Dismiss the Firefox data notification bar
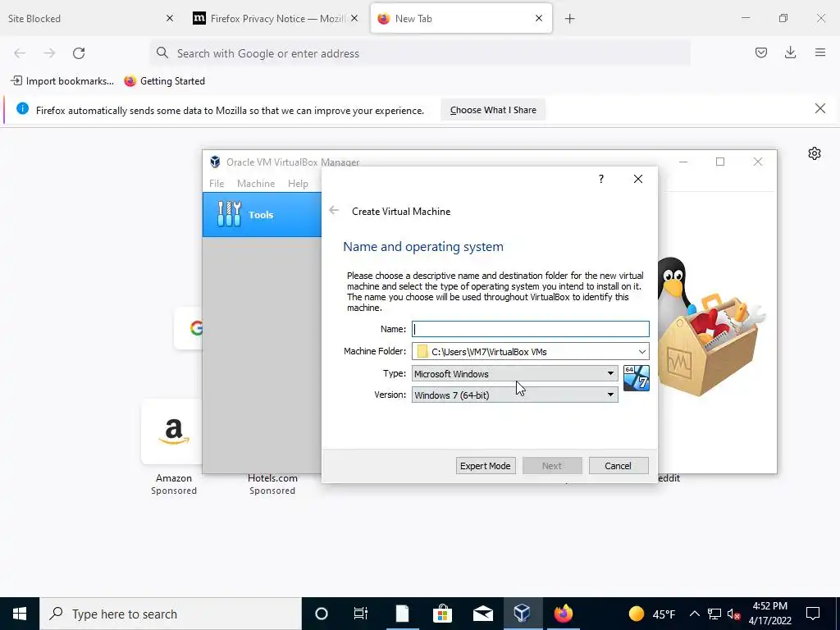Image resolution: width=840 pixels, height=630 pixels. (820, 109)
